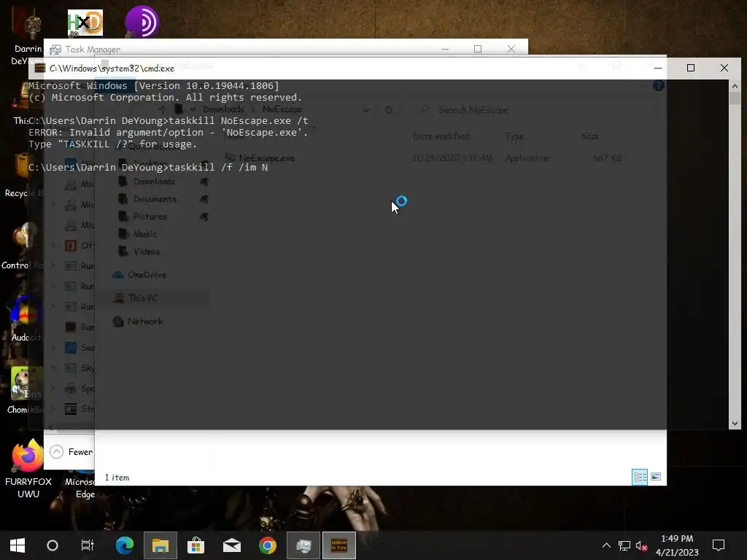The height and width of the screenshot is (560, 747).
Task: Click the Windows Start button
Action: [18, 545]
